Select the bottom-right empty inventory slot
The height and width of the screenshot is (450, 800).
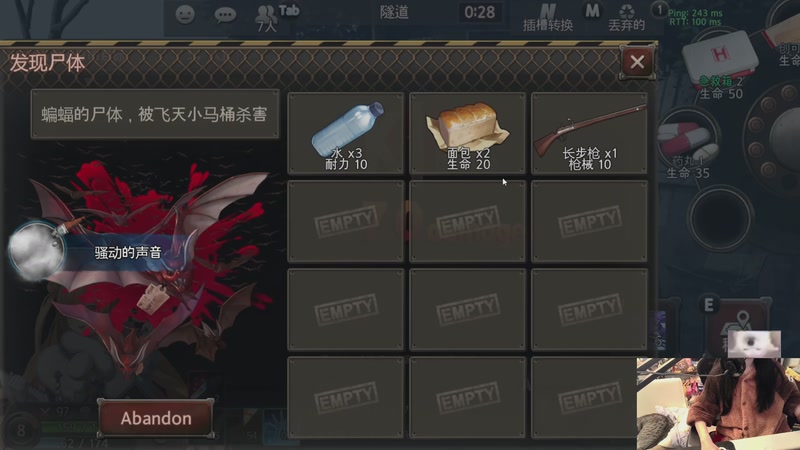[x=589, y=397]
